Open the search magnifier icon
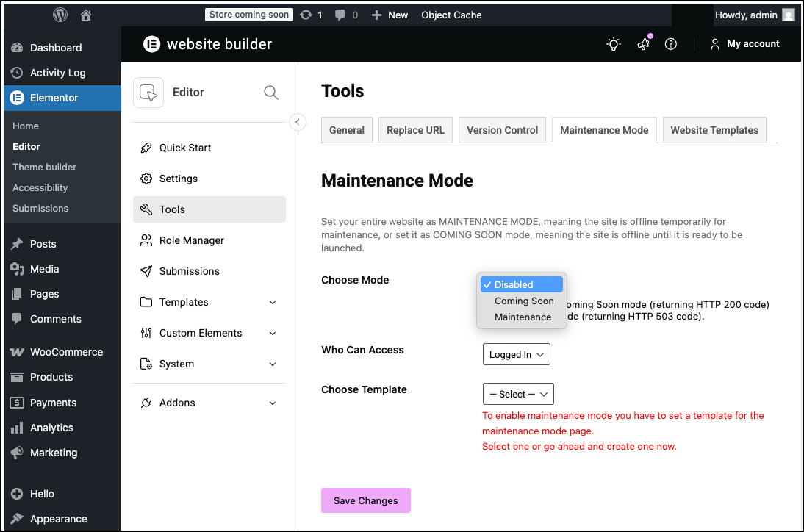This screenshot has height=532, width=804. (270, 93)
